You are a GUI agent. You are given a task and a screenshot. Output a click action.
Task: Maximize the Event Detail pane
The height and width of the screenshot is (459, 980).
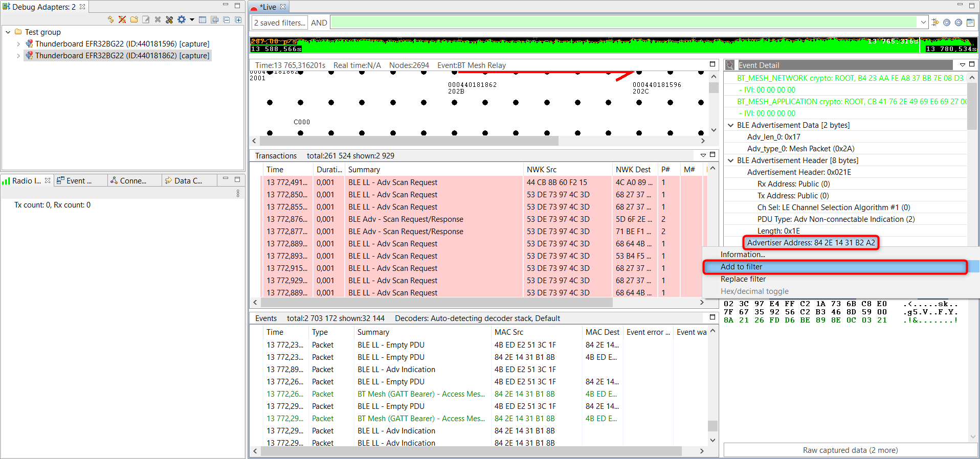click(x=972, y=64)
